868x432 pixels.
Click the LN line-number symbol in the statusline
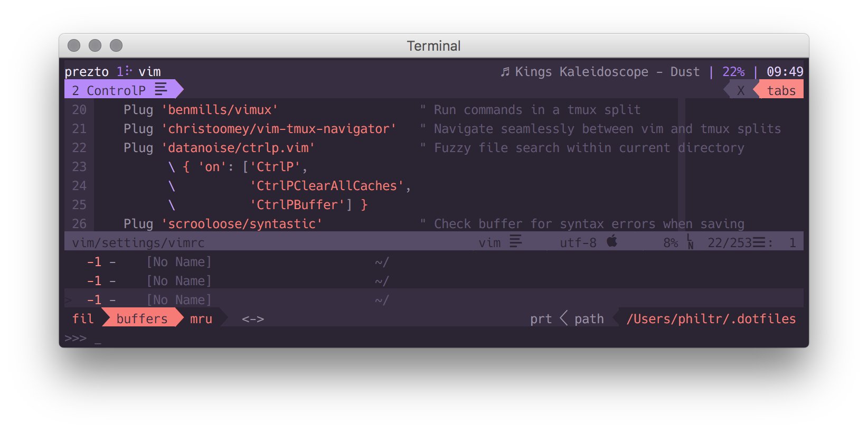coord(690,242)
